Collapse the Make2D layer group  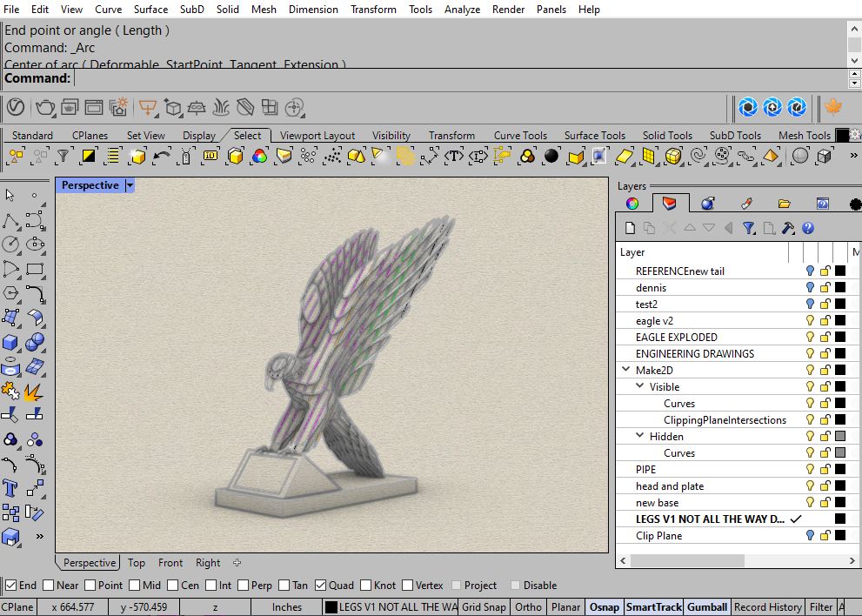tap(626, 370)
